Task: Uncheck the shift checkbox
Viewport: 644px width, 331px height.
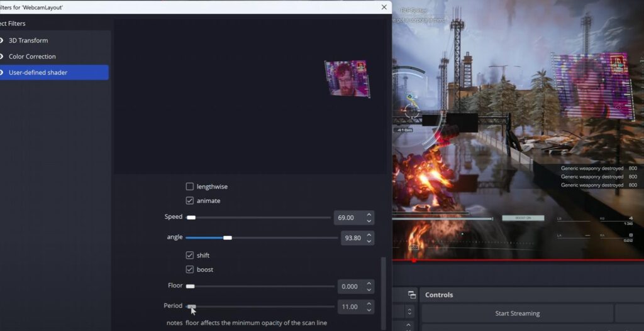Action: (189, 255)
